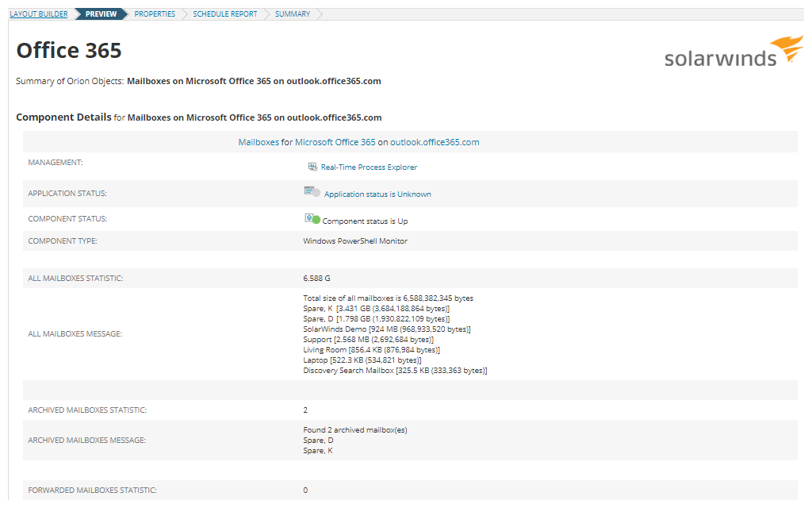Return to Layout Builder via the breadcrumb link

coord(38,13)
